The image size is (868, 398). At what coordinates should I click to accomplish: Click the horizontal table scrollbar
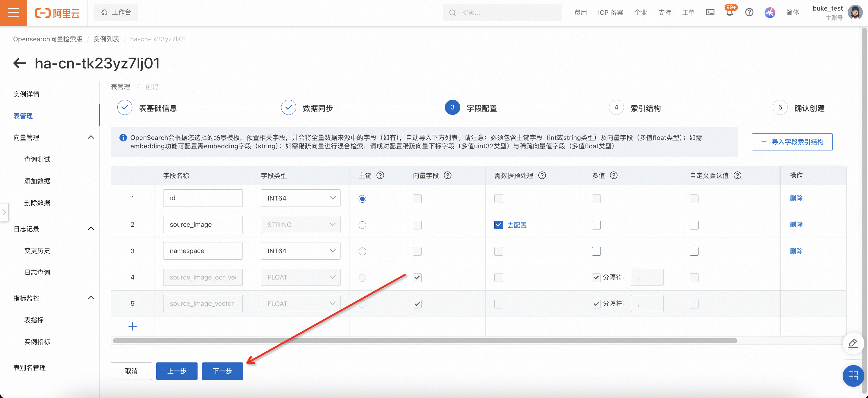(x=425, y=341)
